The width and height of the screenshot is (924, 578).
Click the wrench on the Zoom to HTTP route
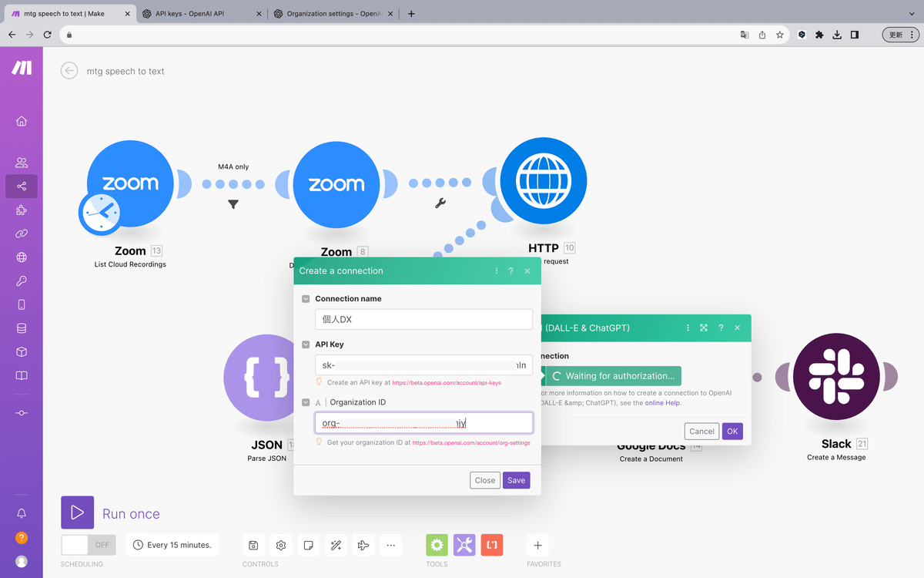pos(440,203)
